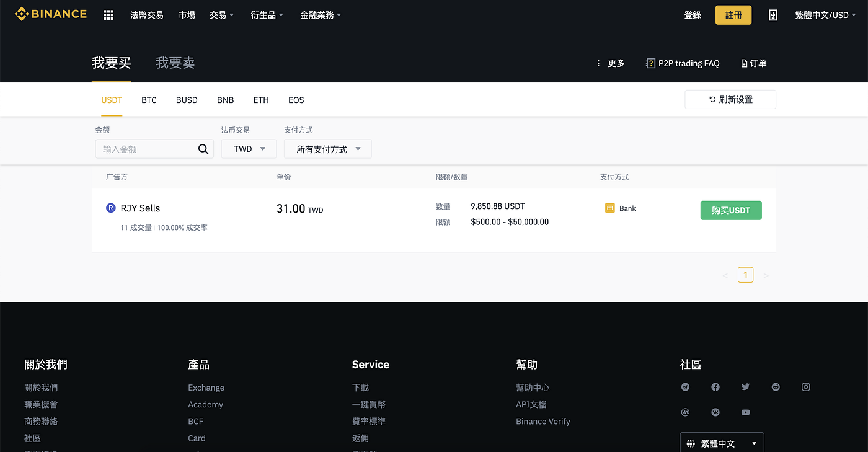This screenshot has width=868, height=452.
Task: Open footer 一鍵買幣 link
Action: pos(369,404)
